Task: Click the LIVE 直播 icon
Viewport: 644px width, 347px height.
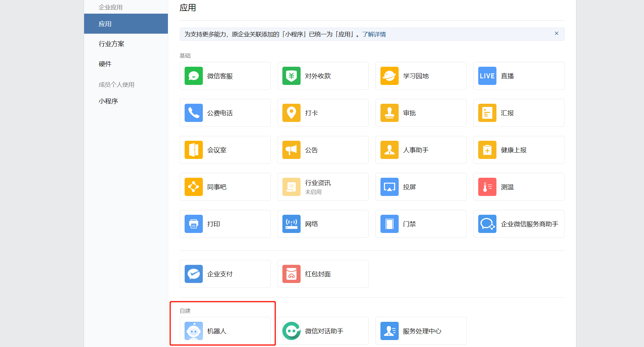Action: click(487, 76)
